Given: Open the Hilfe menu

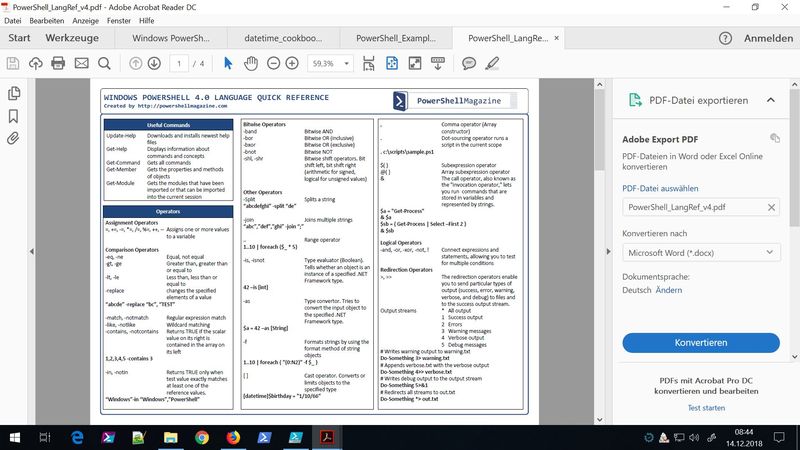Looking at the screenshot, I should [146, 21].
